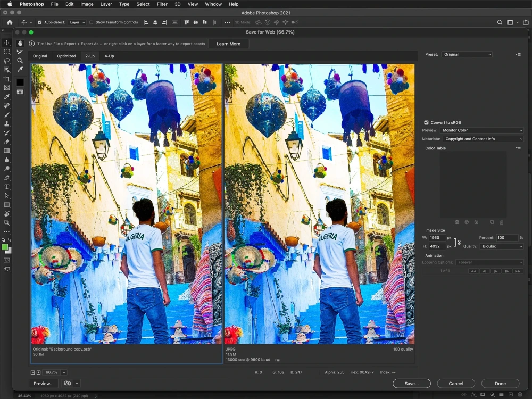Viewport: 532px width, 399px height.
Task: Open the Auto-Select Layer dropdown
Action: 77,22
